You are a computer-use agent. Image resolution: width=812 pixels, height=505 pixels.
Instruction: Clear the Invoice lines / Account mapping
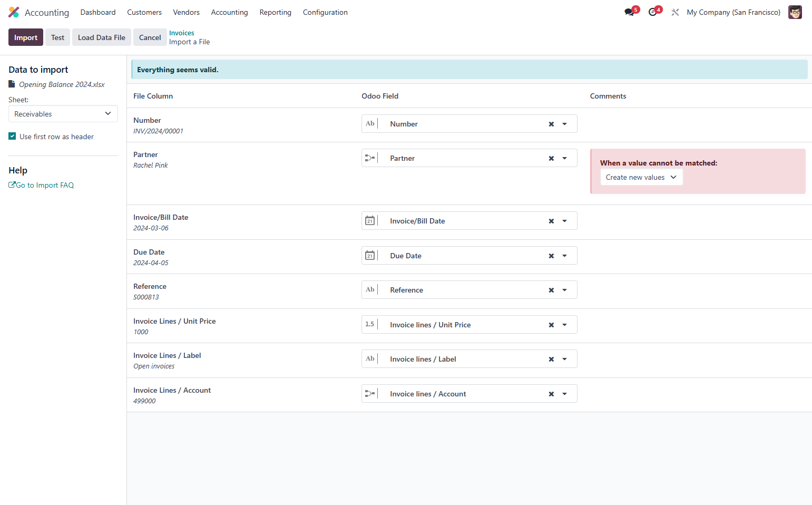(x=551, y=394)
